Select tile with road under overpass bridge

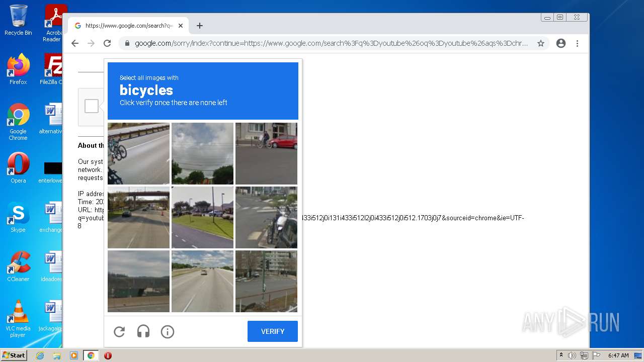tap(138, 217)
